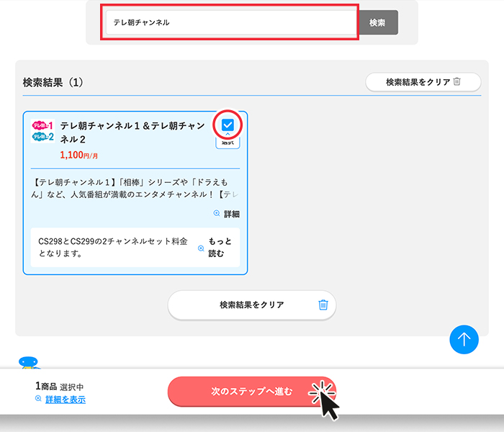This screenshot has height=432, width=504.
Task: Click the 1,100円/月 price text
Action: pyautogui.click(x=78, y=156)
